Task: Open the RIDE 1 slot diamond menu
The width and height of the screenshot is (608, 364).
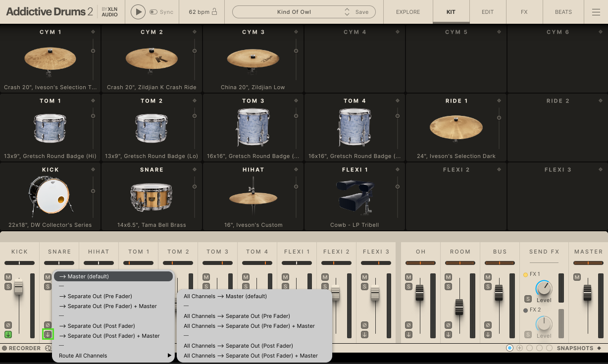Action: 499,101
